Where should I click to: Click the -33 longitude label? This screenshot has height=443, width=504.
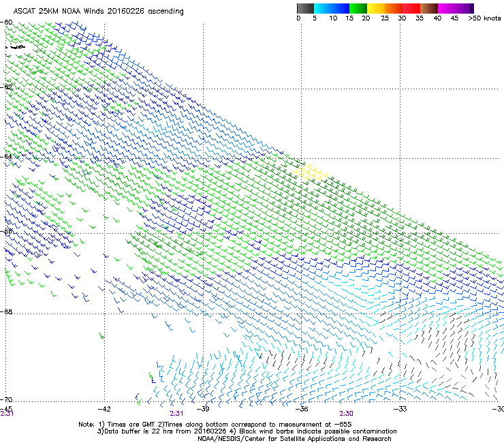pyautogui.click(x=400, y=409)
